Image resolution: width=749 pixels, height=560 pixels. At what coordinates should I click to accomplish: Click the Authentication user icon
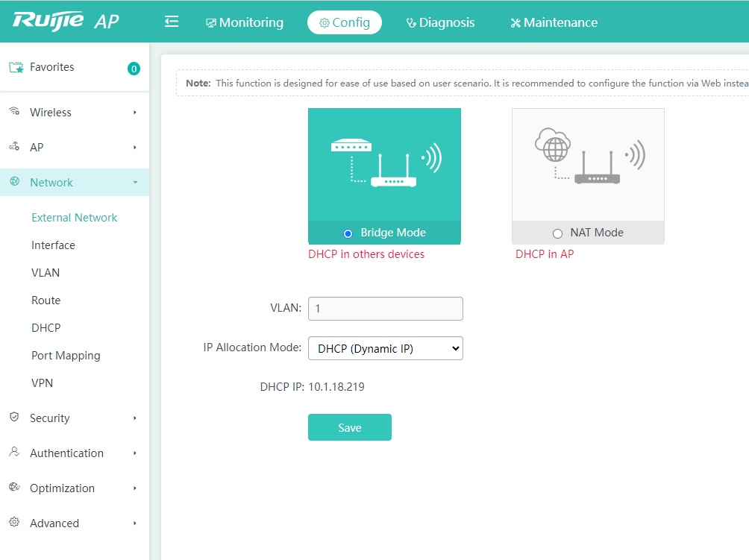pyautogui.click(x=14, y=453)
